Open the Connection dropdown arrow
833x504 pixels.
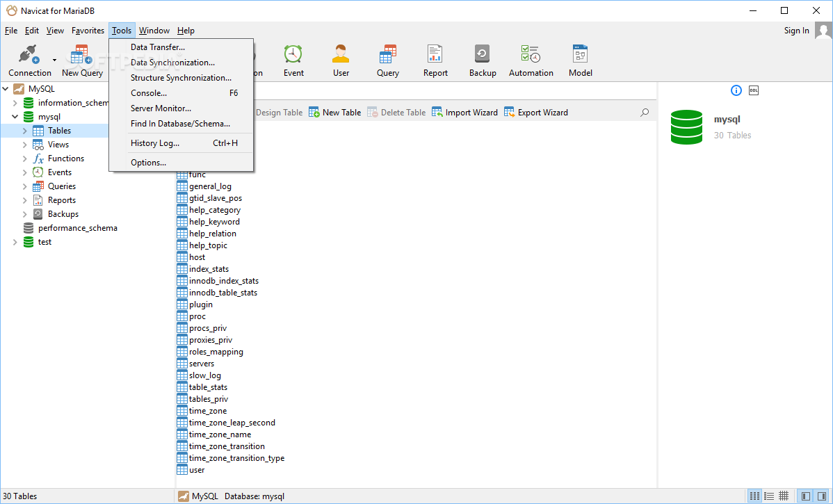(x=54, y=60)
